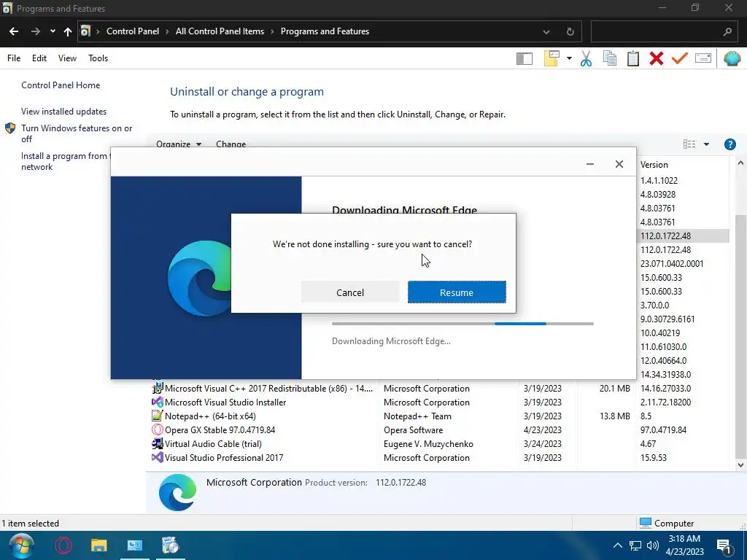
Task: Click the Opera GX program icon in list
Action: (x=158, y=430)
